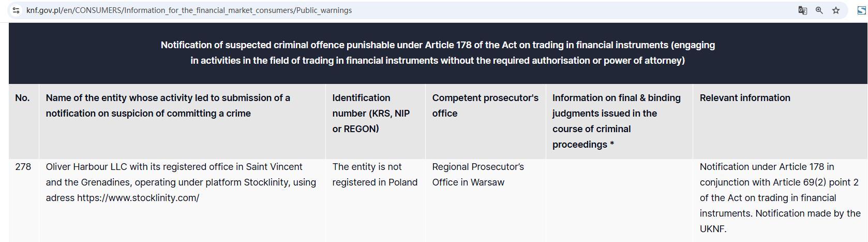
Task: Click row number 278 cell
Action: click(23, 167)
